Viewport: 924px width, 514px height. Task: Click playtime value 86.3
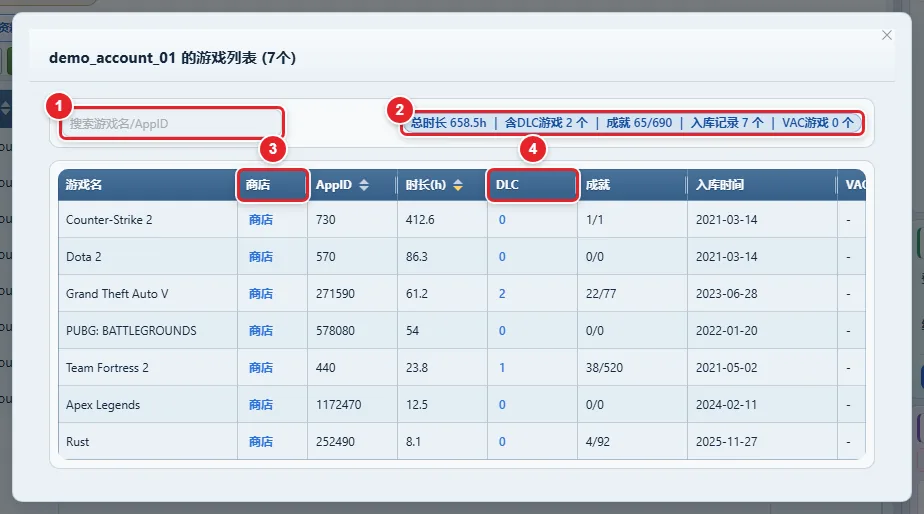(x=417, y=257)
